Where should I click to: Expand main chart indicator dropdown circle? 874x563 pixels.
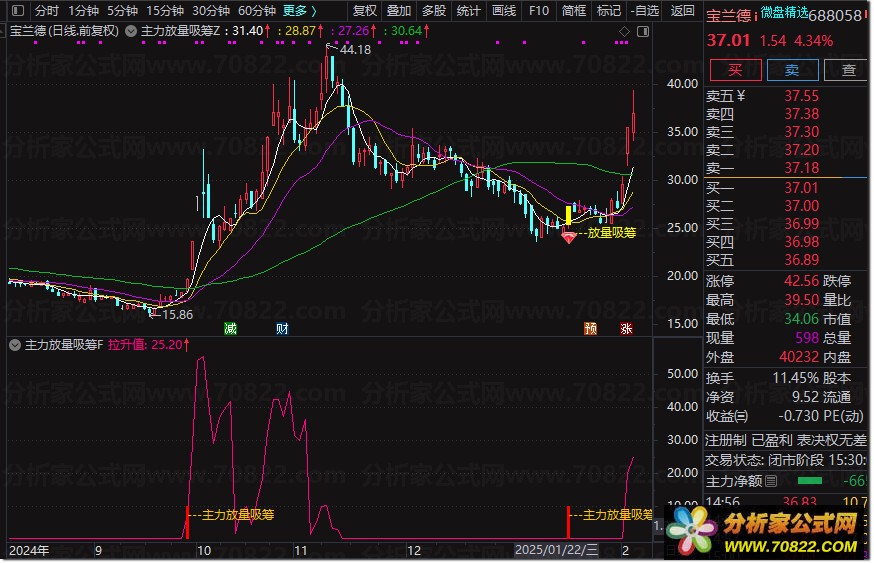coord(131,31)
